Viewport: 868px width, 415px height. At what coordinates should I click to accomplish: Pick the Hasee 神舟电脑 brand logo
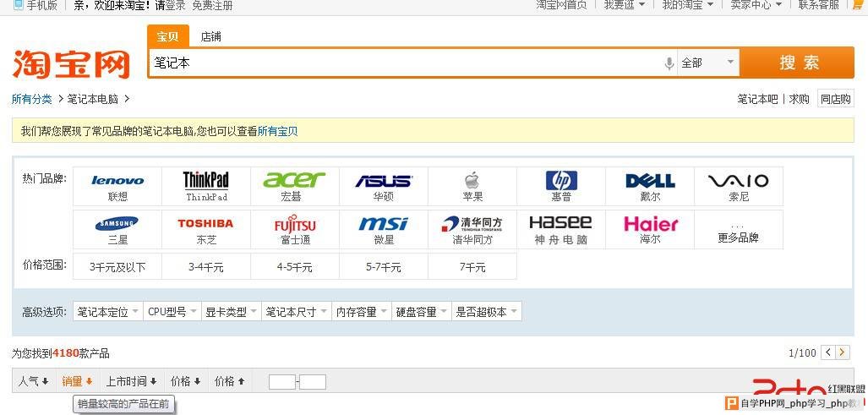(x=560, y=223)
